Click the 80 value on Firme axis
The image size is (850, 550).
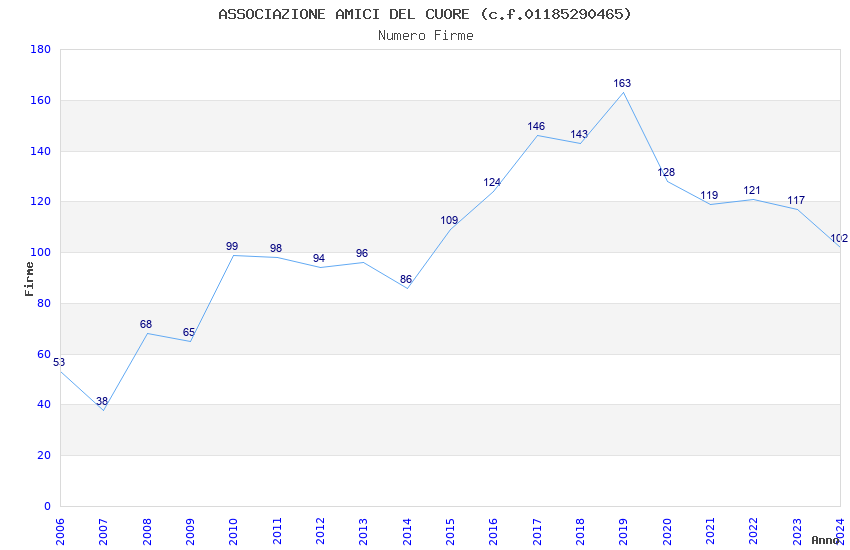click(44, 303)
